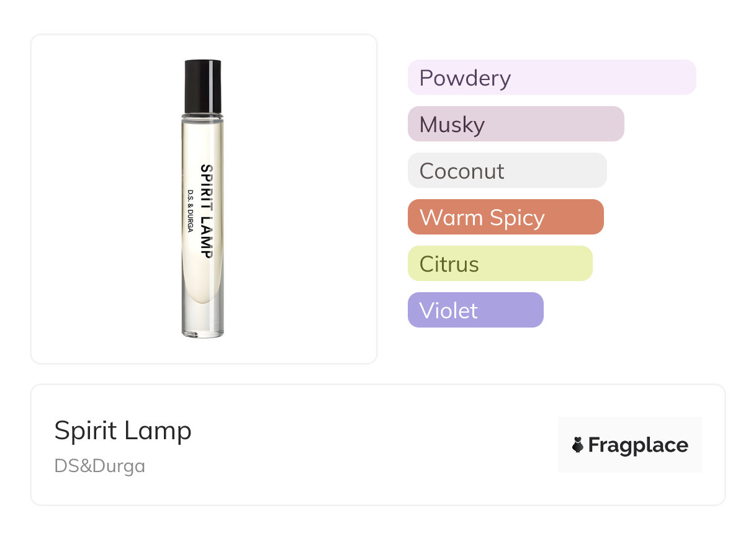Click the SPIRIT LAMP label on bottle
This screenshot has width=756, height=536.
[207, 212]
